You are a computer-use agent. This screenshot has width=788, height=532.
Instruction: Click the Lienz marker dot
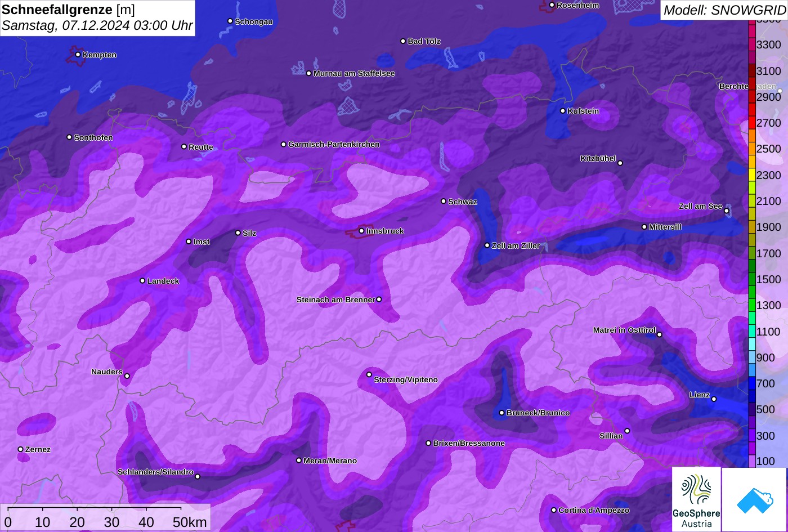(x=714, y=399)
